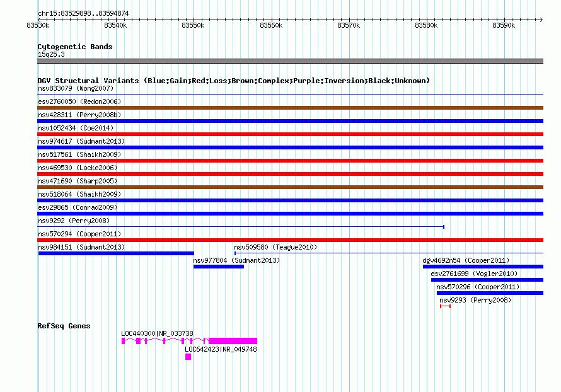Select the nsv977804 short blue bar

219,267
